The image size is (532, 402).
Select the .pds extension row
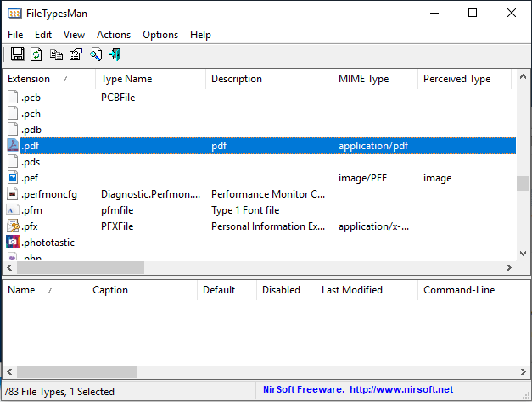click(x=260, y=162)
